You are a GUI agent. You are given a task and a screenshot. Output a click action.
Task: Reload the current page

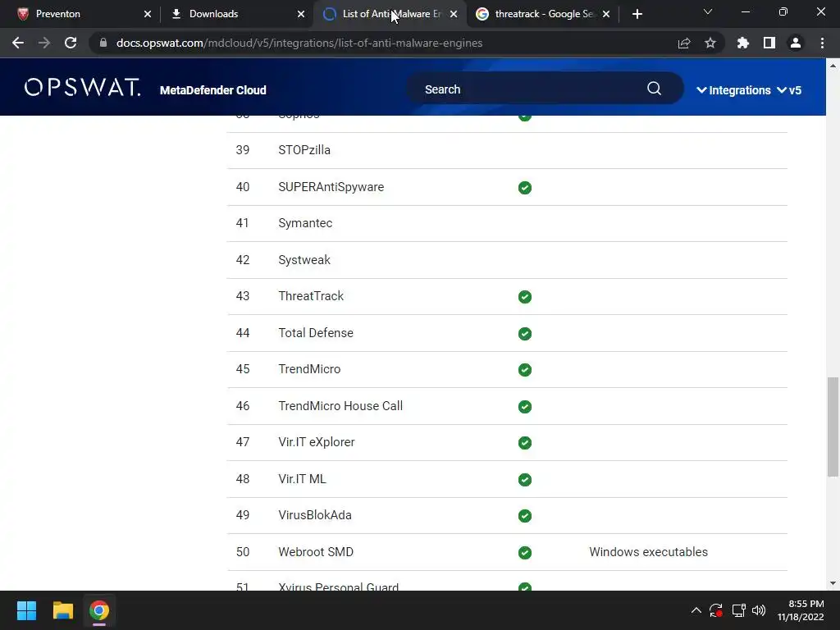pos(71,43)
